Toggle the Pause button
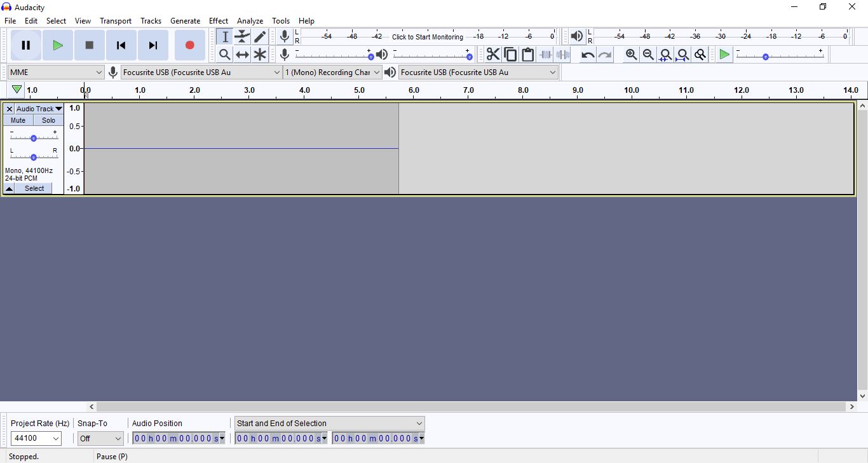This screenshot has width=868, height=463. [26, 45]
